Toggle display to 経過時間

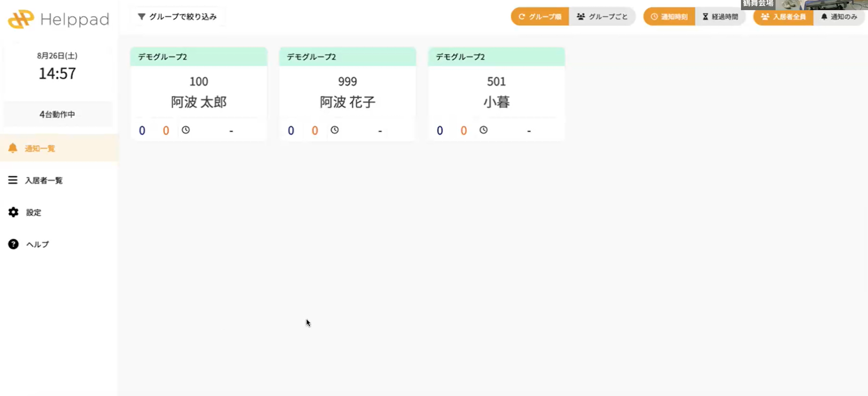point(720,17)
